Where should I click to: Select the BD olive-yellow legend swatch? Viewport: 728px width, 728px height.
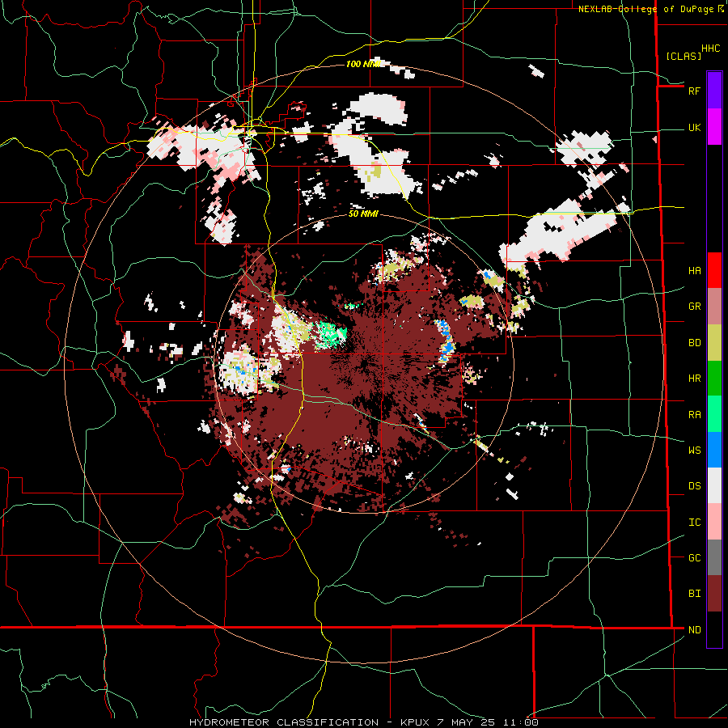coord(714,342)
